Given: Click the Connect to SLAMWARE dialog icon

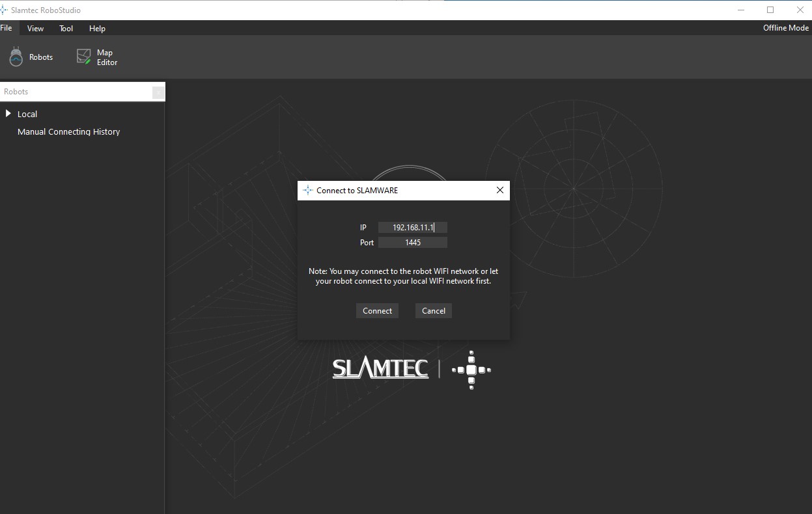Looking at the screenshot, I should click(x=308, y=191).
